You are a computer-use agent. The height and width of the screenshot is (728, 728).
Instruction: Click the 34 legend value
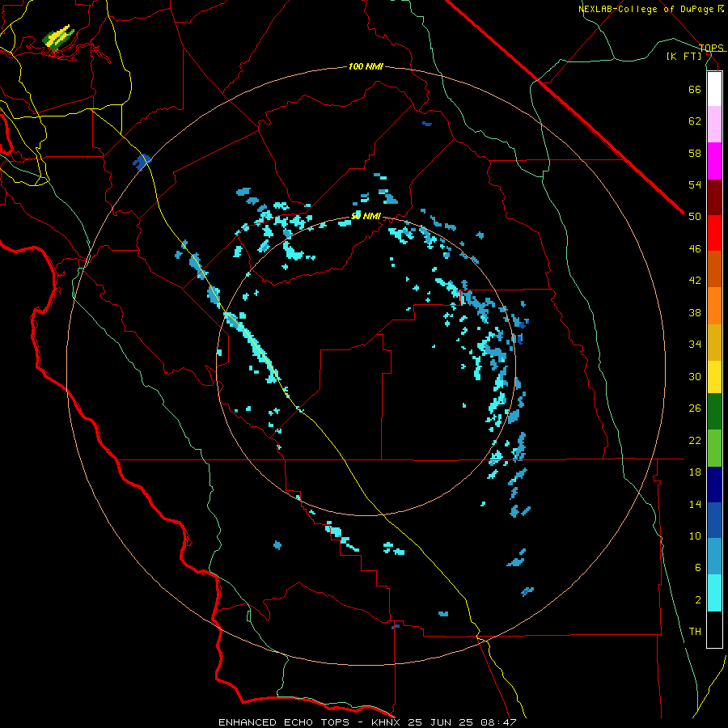pos(695,345)
